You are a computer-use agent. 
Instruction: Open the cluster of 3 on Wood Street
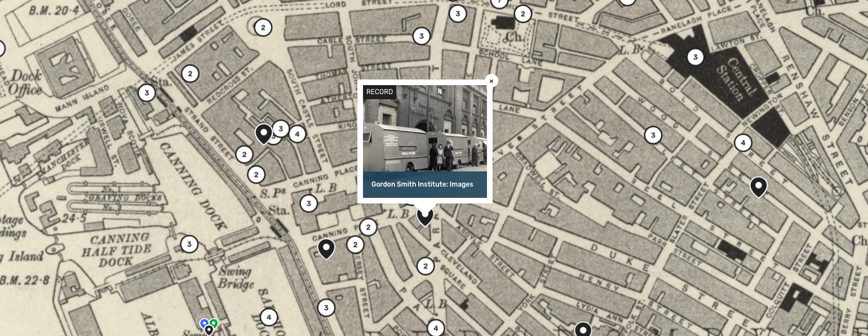653,135
